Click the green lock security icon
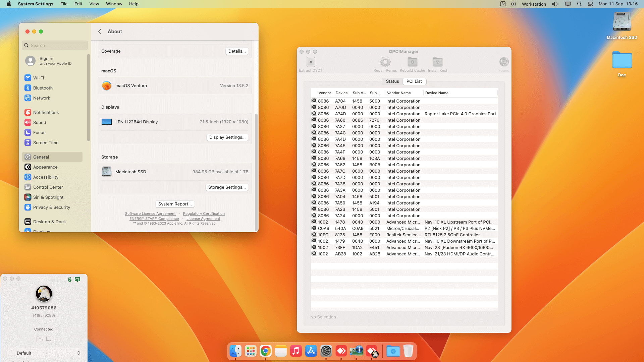 [x=70, y=279]
